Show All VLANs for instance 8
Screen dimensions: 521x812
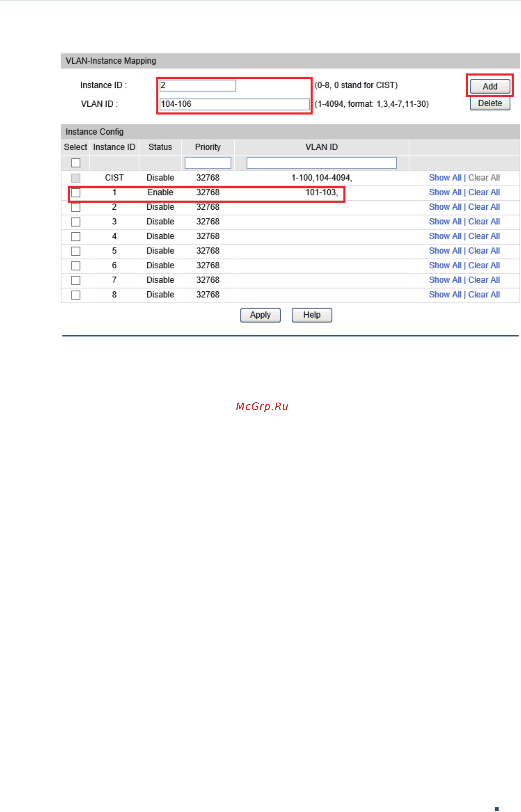click(445, 294)
